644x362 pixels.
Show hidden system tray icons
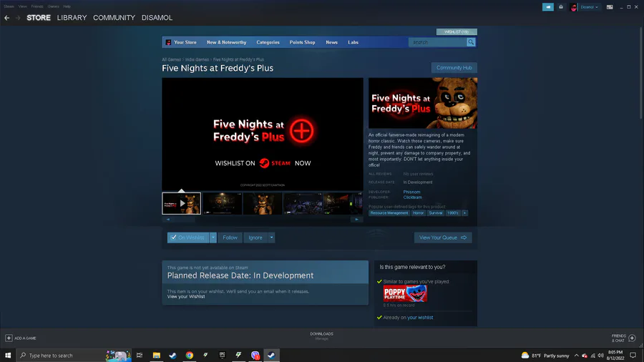(577, 356)
